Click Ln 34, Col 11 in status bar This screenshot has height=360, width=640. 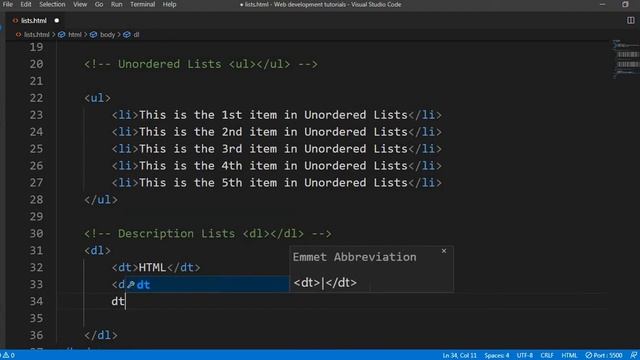click(x=459, y=355)
